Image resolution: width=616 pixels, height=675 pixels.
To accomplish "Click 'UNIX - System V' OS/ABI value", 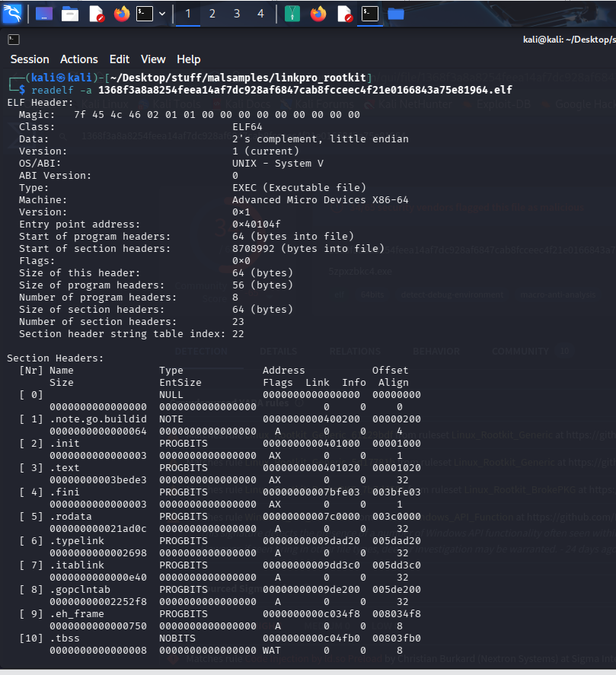I will pos(278,163).
